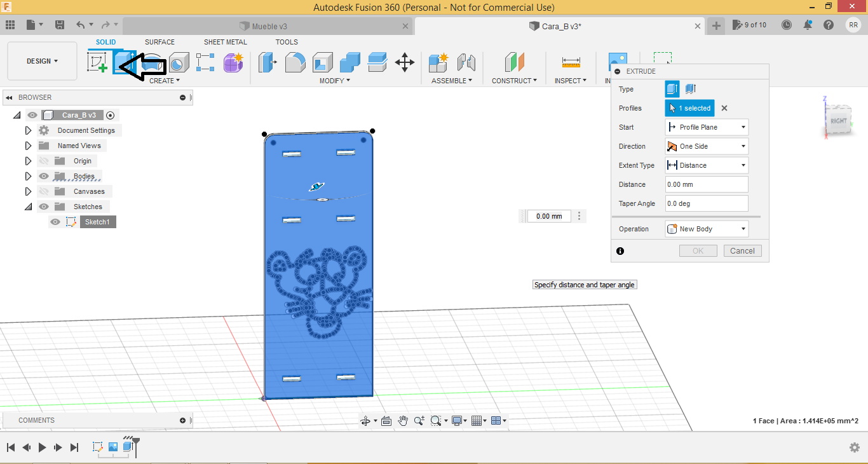Image resolution: width=868 pixels, height=464 pixels.
Task: Click the 1 selected Profiles button
Action: click(689, 108)
